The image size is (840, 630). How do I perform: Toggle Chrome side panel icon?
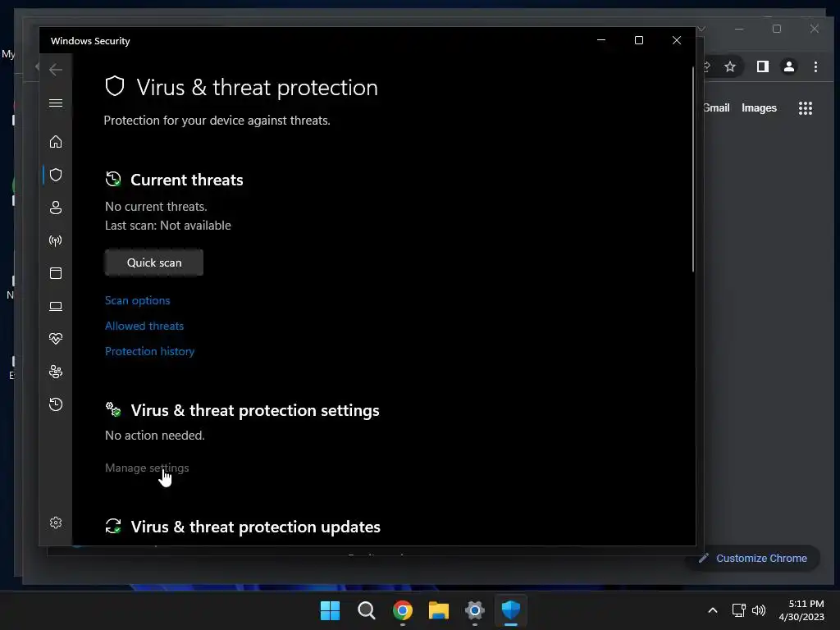tap(763, 66)
